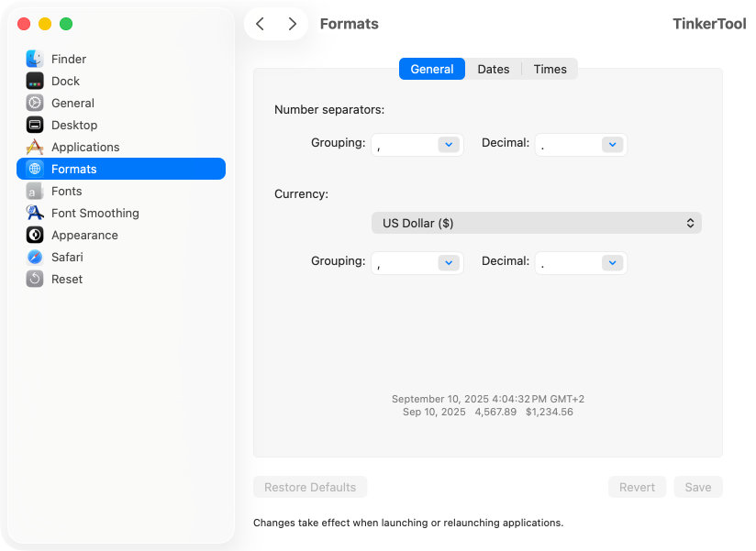This screenshot has height=551, width=756.
Task: Open the Desktop pane icon
Action: pyautogui.click(x=35, y=125)
